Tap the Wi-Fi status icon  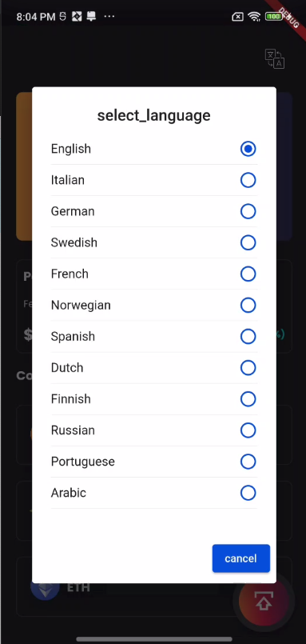tap(254, 17)
